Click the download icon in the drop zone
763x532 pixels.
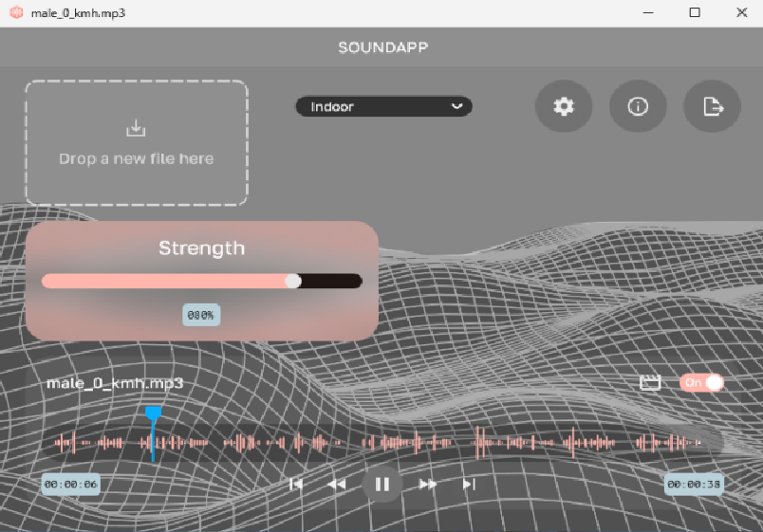tap(136, 128)
